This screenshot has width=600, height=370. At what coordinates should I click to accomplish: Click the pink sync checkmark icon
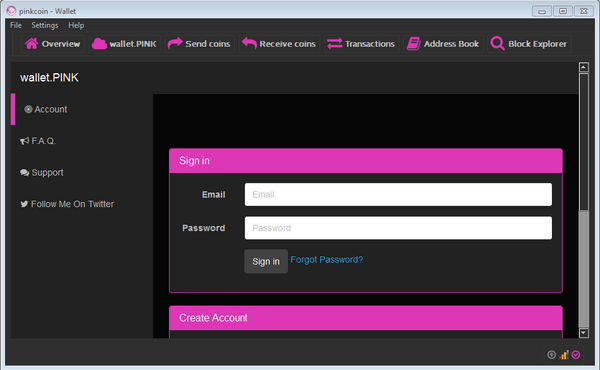576,355
